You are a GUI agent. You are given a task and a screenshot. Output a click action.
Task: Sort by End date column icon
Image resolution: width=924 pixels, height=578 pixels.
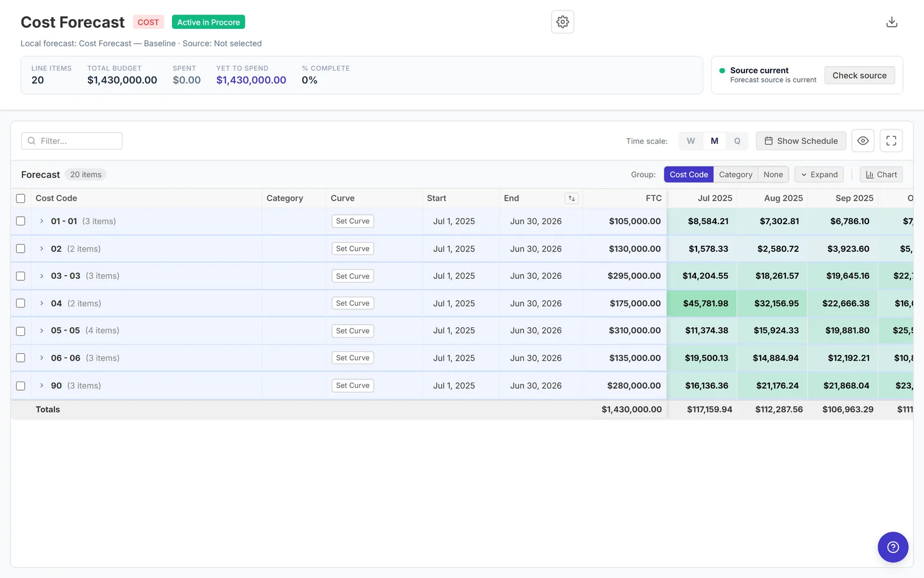click(572, 198)
